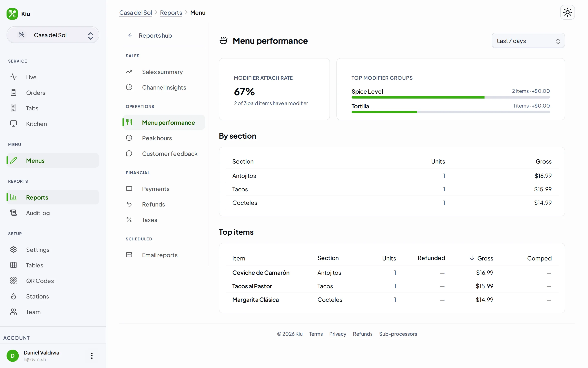Open Peak hours report

[x=164, y=138]
